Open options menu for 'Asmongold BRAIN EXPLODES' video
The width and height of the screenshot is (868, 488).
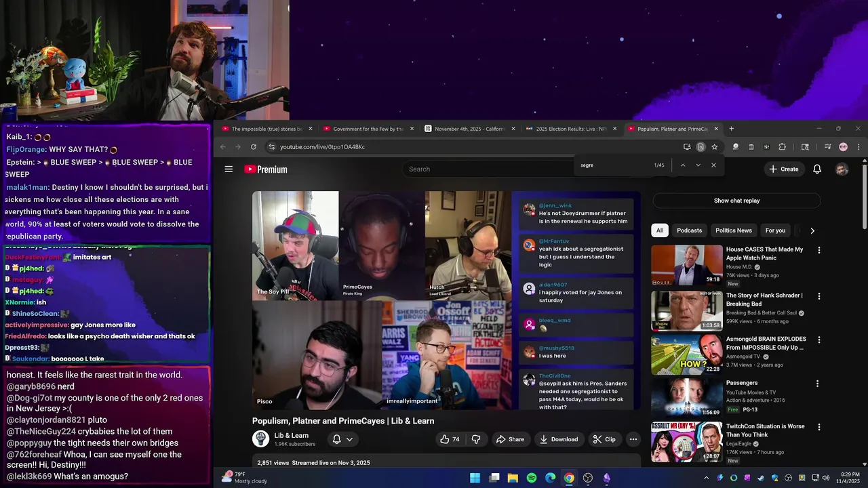coord(818,340)
